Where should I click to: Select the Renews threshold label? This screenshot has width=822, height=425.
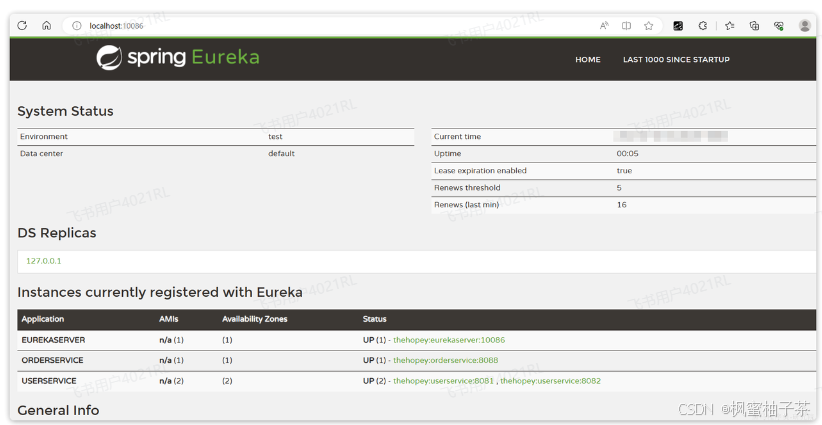[x=467, y=188]
